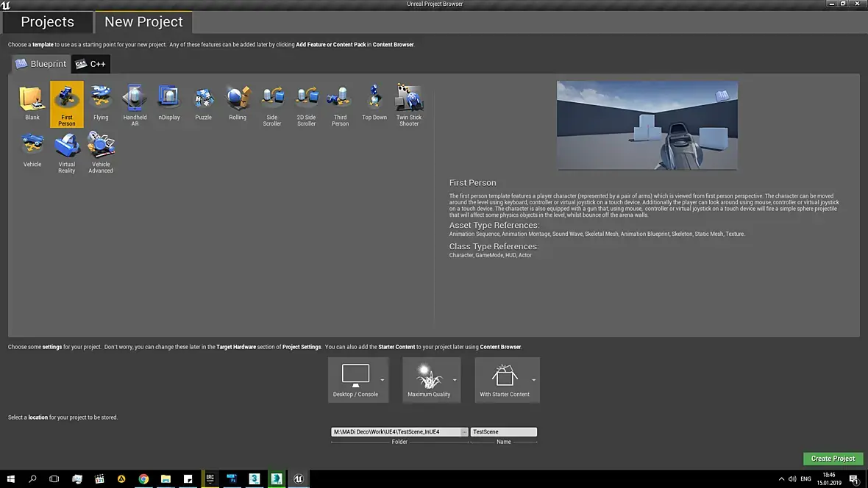The image size is (868, 488).
Task: Choose the Virtual Reality template
Action: pos(66,151)
